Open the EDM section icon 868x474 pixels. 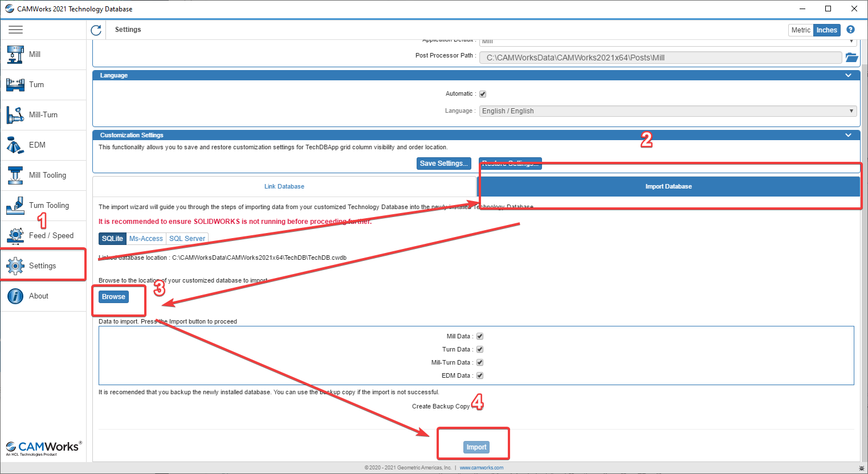[x=15, y=145]
